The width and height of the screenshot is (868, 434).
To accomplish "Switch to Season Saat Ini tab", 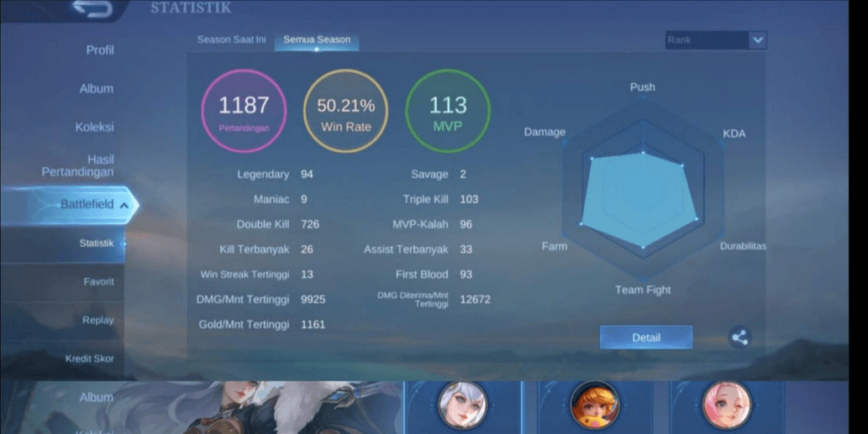I will point(231,39).
